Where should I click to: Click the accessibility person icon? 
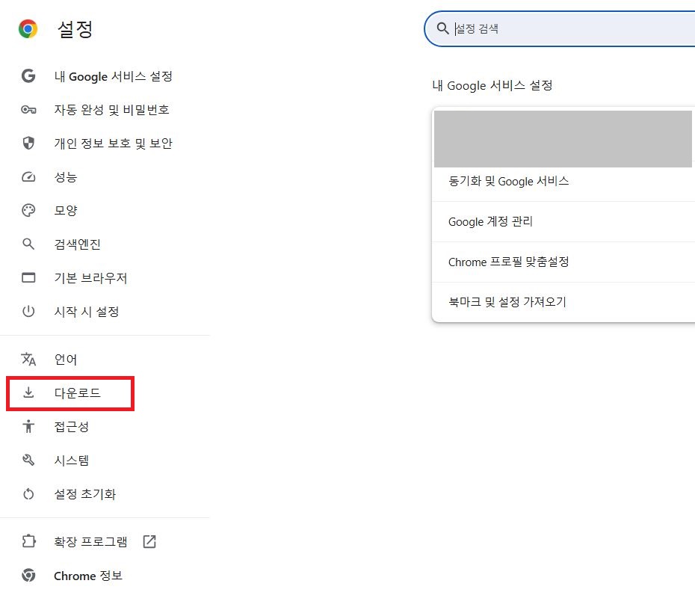[28, 426]
